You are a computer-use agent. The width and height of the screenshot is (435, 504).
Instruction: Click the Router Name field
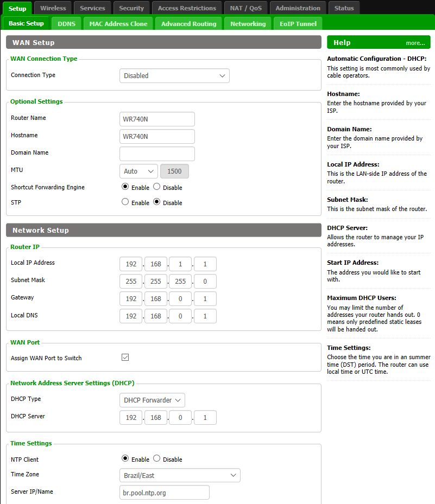(x=157, y=119)
